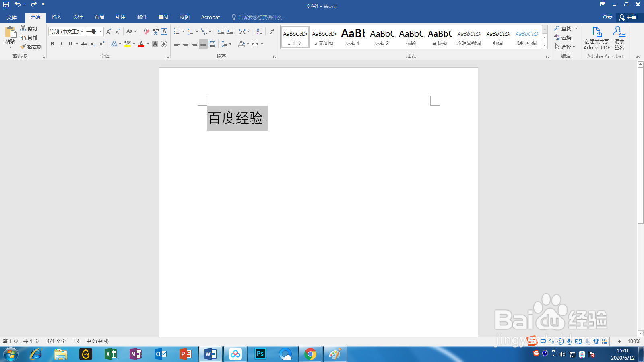Click 创建并共享 Adobe PDF button
This screenshot has width=644, height=362.
pyautogui.click(x=597, y=38)
